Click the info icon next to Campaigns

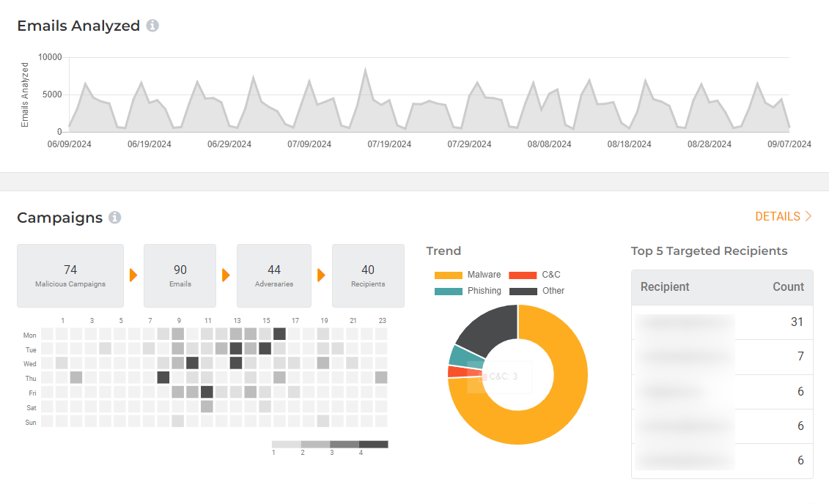[x=114, y=218]
